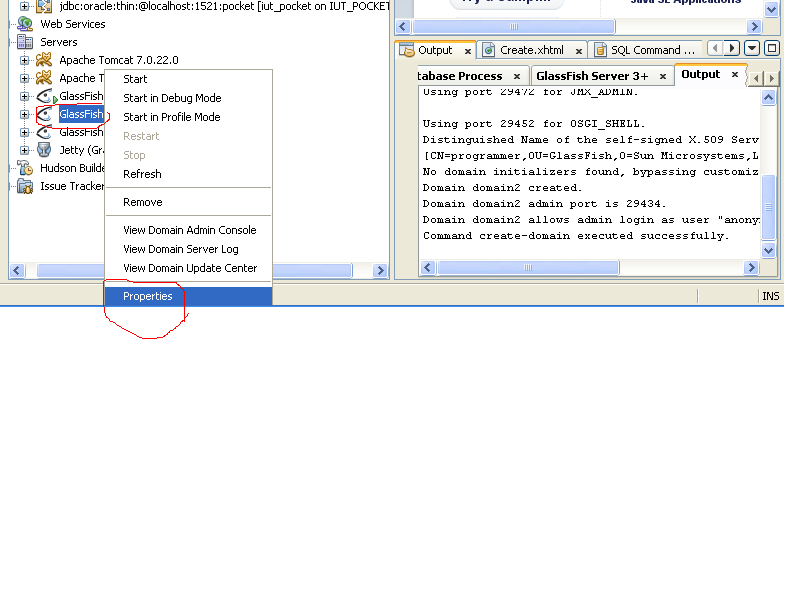Click the Web Services node icon
This screenshot has width=800, height=600.
[25, 24]
